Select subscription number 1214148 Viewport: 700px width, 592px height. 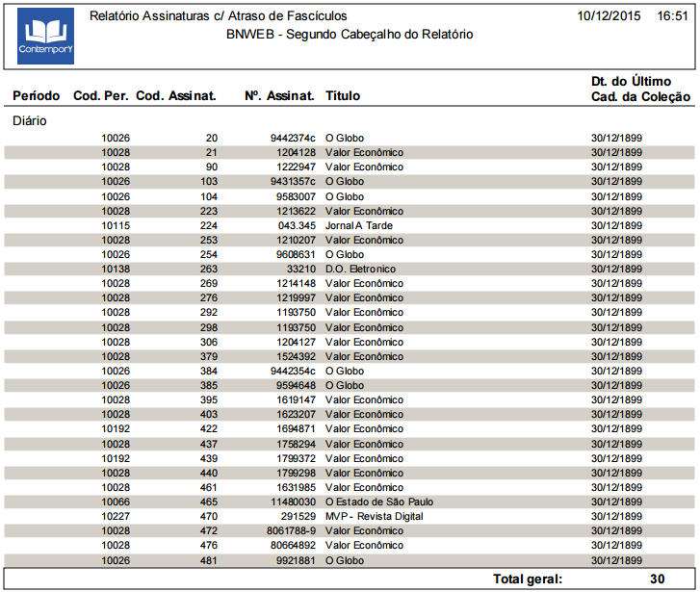pyautogui.click(x=296, y=284)
